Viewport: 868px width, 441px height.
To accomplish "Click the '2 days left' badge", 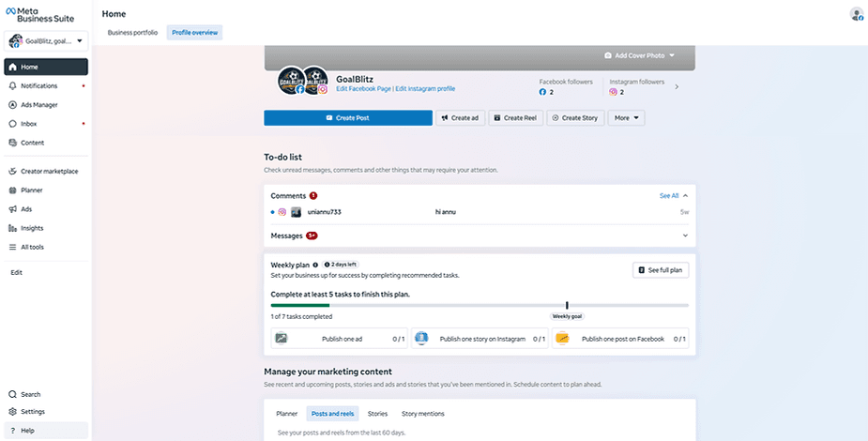I will 341,265.
